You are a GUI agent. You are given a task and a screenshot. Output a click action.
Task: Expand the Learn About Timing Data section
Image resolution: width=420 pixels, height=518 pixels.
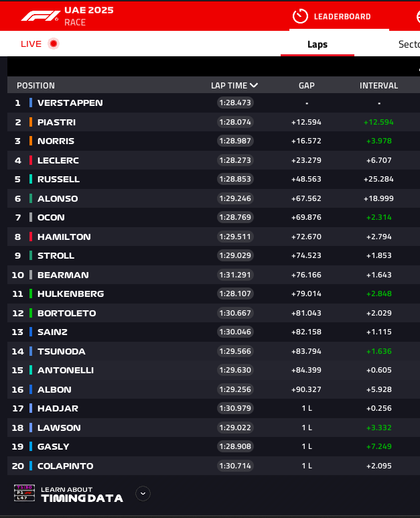143,494
